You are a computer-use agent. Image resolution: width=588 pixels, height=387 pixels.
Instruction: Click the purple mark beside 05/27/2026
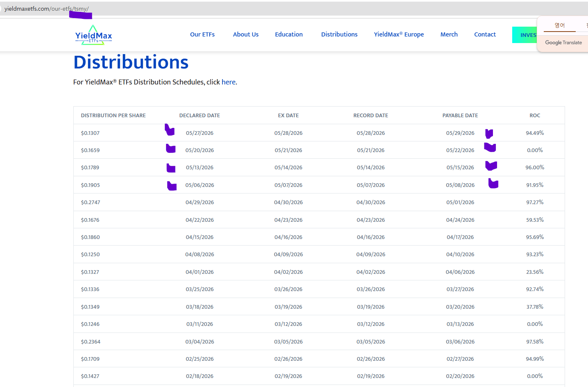coord(170,130)
